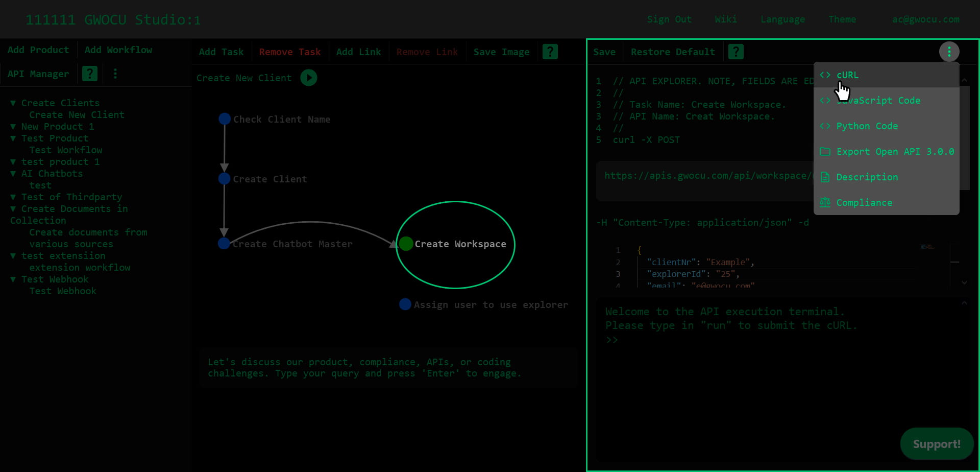Click Add Task in workflow toolbar
The image size is (980, 472).
[222, 52]
